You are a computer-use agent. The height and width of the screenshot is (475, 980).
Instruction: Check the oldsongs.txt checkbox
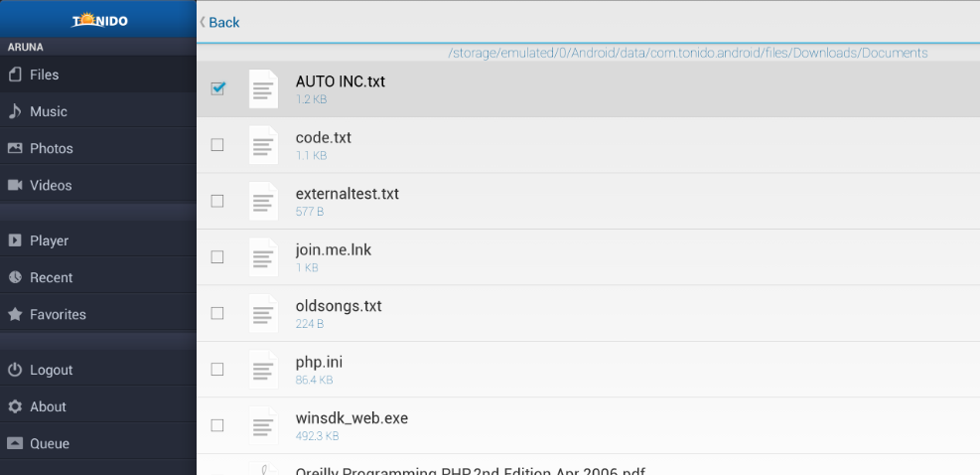[x=217, y=313]
